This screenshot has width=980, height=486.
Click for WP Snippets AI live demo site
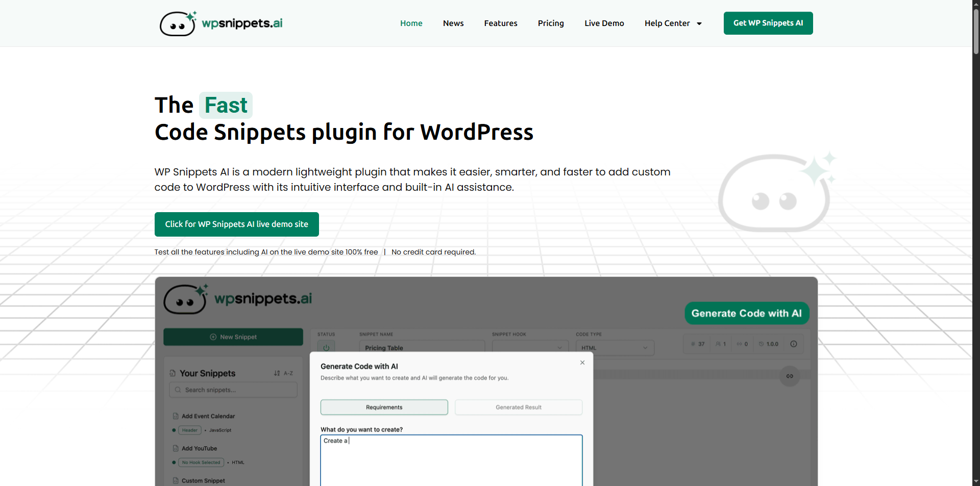[x=237, y=224]
